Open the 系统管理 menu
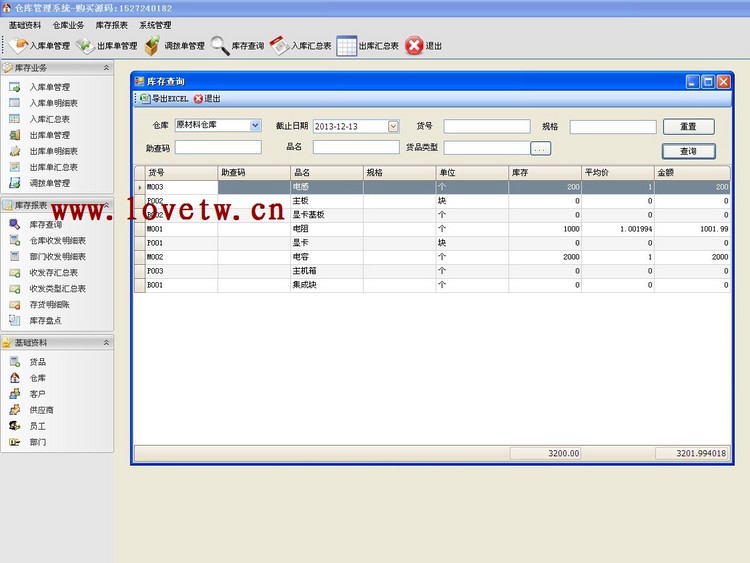 pyautogui.click(x=155, y=25)
